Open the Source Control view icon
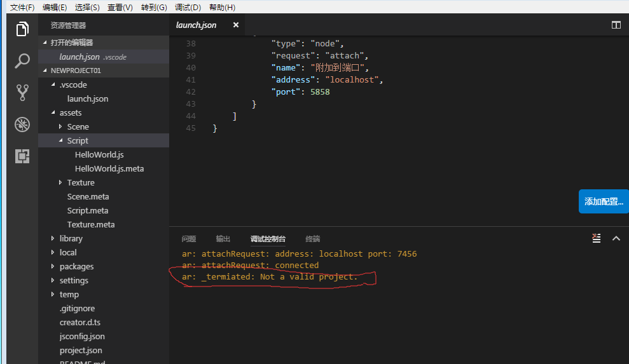 (22, 93)
